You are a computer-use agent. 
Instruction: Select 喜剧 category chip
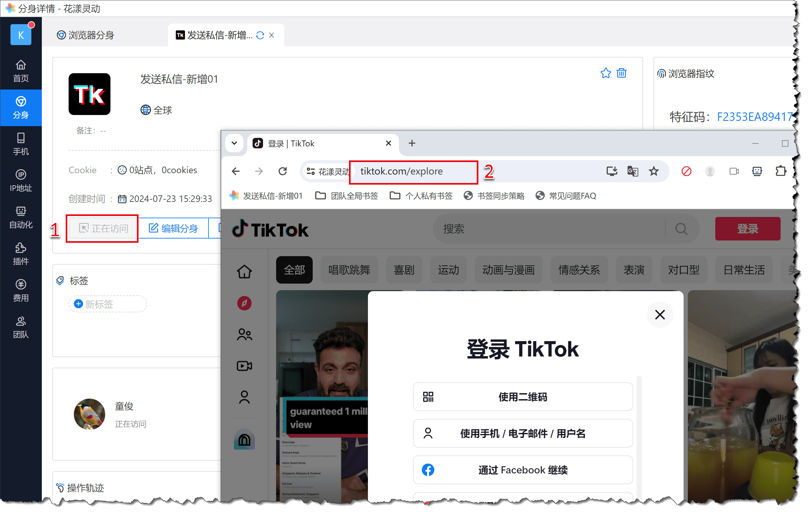[404, 270]
